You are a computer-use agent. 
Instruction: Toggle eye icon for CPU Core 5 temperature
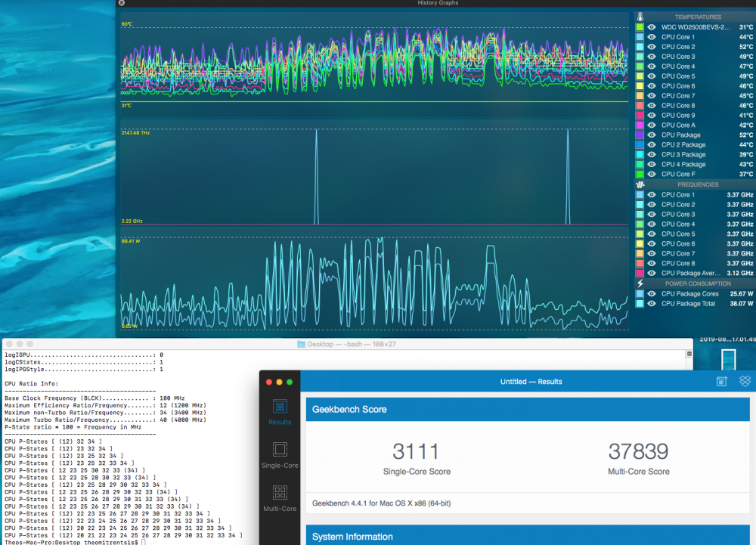tap(652, 76)
